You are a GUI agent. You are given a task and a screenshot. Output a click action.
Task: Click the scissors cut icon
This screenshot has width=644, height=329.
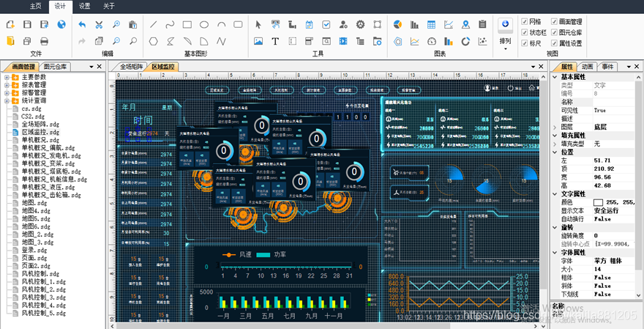tap(99, 24)
